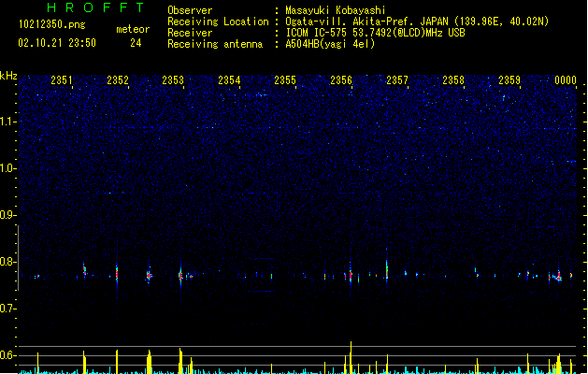Click the 2355 time marker
The width and height of the screenshot is (588, 374).
tap(285, 80)
